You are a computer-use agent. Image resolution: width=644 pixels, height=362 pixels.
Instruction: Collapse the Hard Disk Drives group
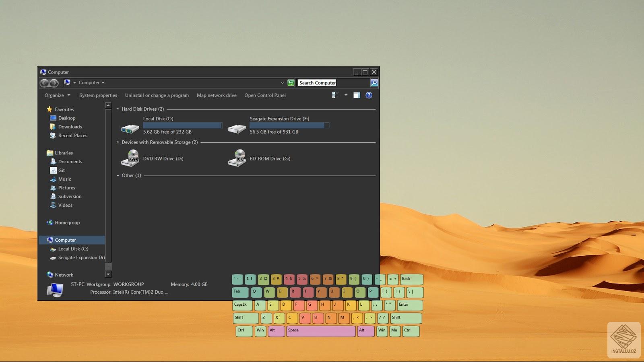118,109
